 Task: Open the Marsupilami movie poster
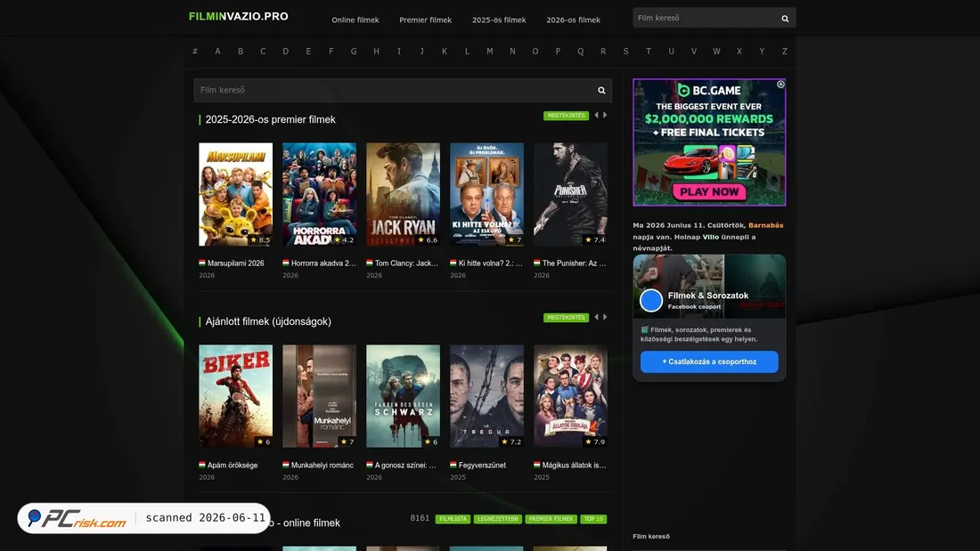pyautogui.click(x=235, y=194)
